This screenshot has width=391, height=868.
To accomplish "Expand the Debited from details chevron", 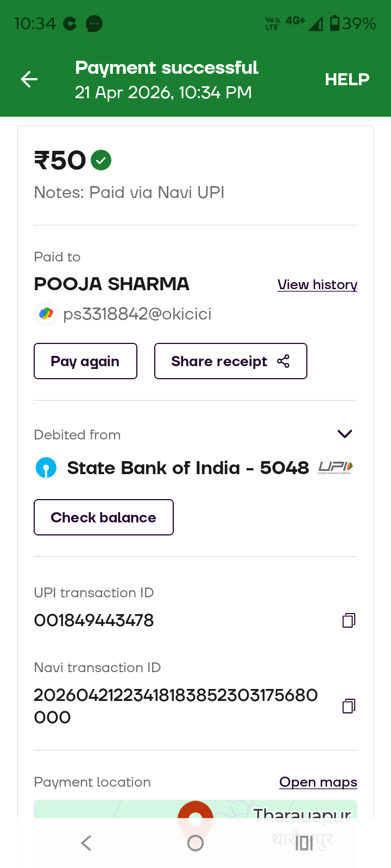I will [345, 433].
